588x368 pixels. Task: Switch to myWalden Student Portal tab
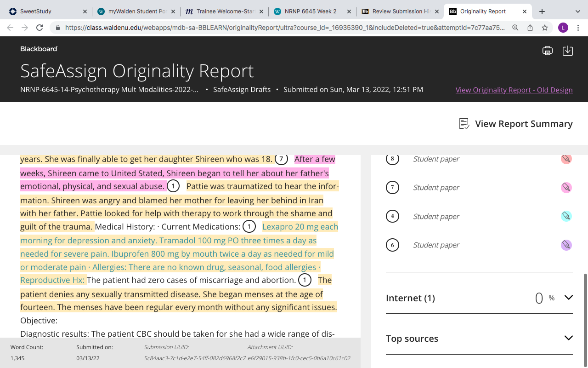point(136,11)
